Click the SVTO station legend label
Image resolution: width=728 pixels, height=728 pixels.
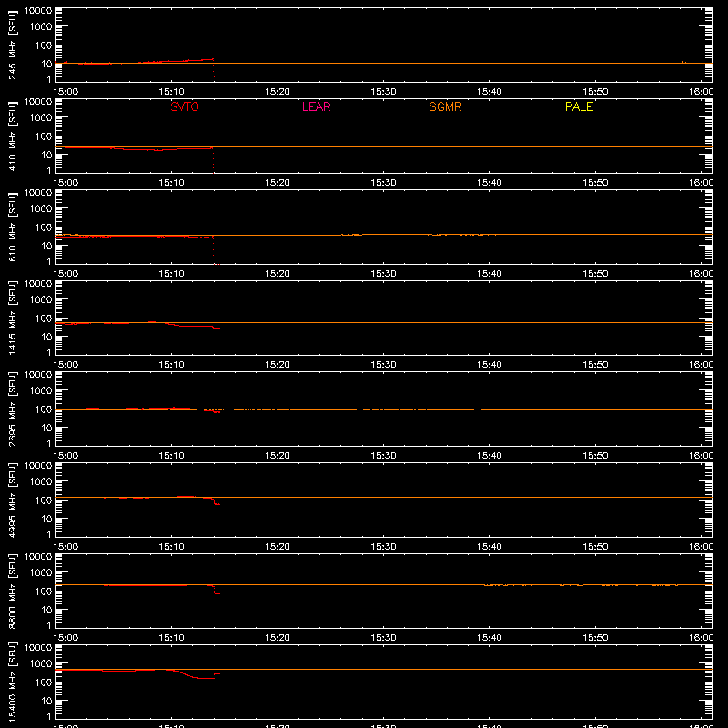click(x=185, y=106)
